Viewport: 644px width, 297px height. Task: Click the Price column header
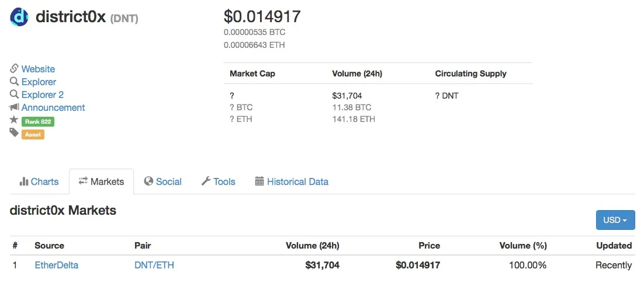429,245
